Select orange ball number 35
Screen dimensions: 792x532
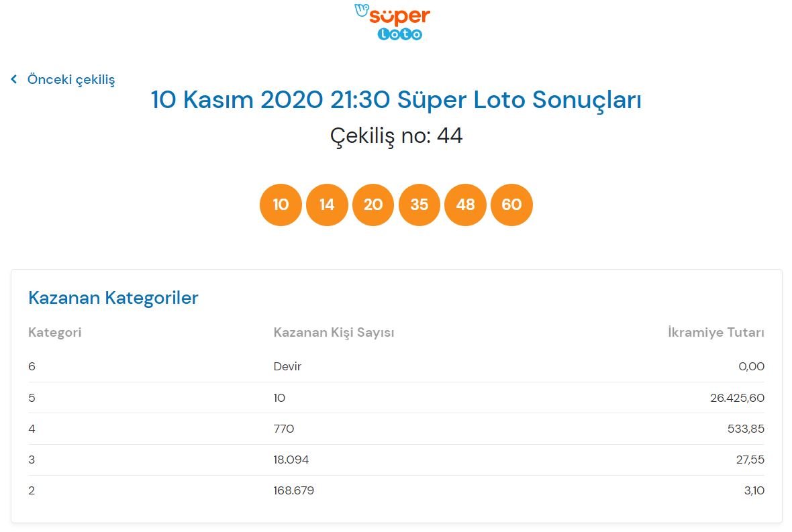point(419,205)
